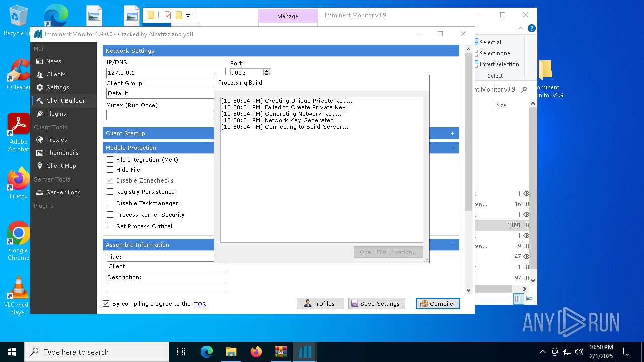The width and height of the screenshot is (644, 362).
Task: Open the notification center
Action: pos(627,352)
